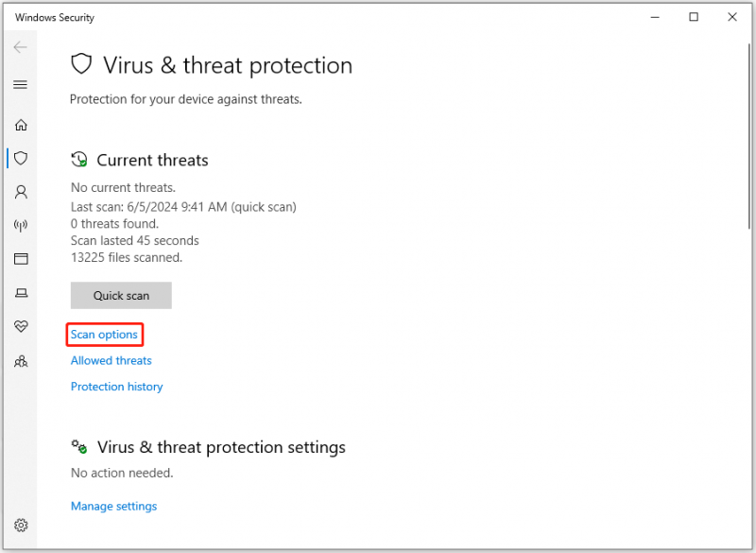Viewport: 756px width, 553px height.
Task: Open Allowed threats link
Action: click(x=111, y=360)
